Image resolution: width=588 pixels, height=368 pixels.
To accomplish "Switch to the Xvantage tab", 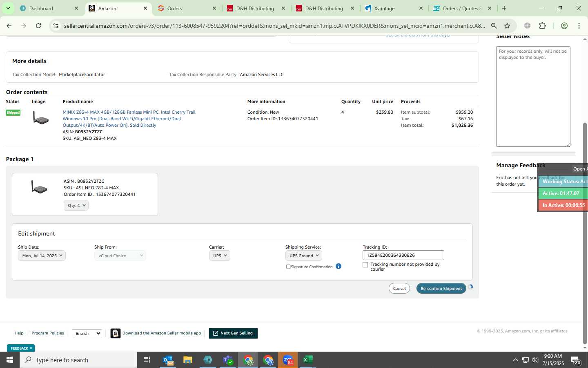I will 394,8.
